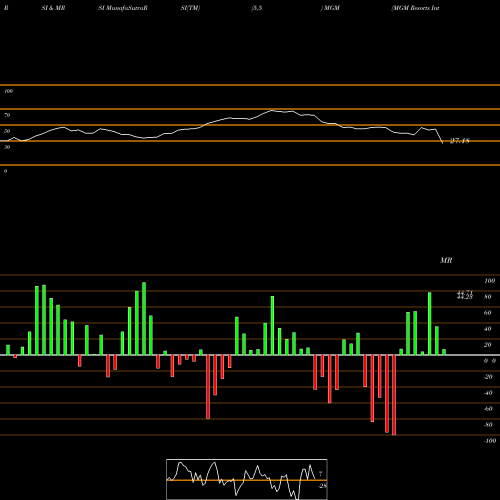Click the overlapping '44.71 / 44.23' MR values

pos(465,295)
